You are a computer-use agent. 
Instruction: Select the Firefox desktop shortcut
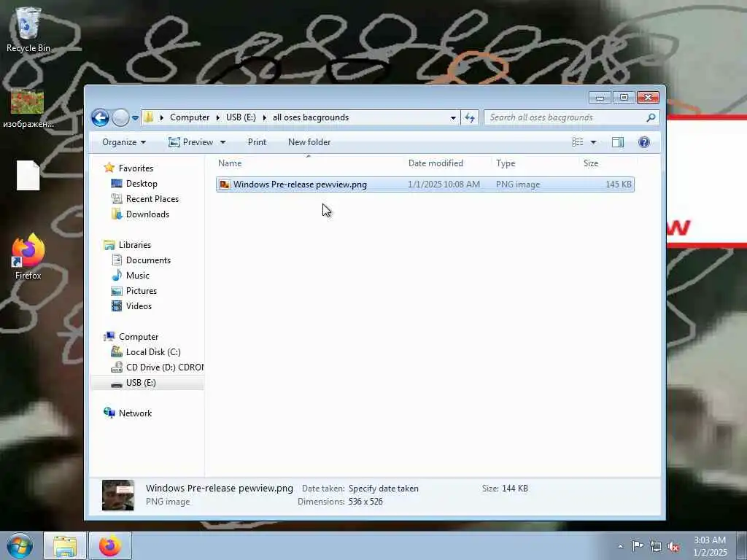(28, 256)
